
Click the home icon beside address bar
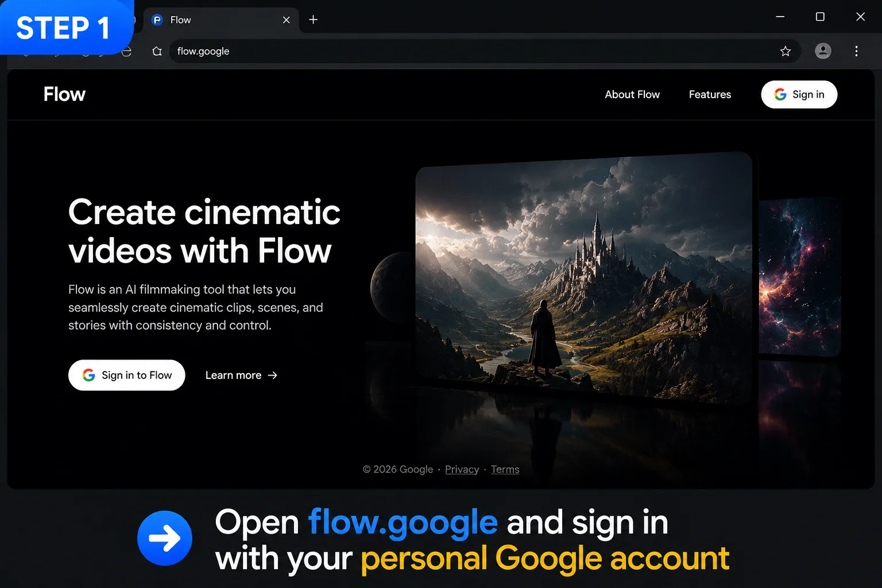point(157,51)
